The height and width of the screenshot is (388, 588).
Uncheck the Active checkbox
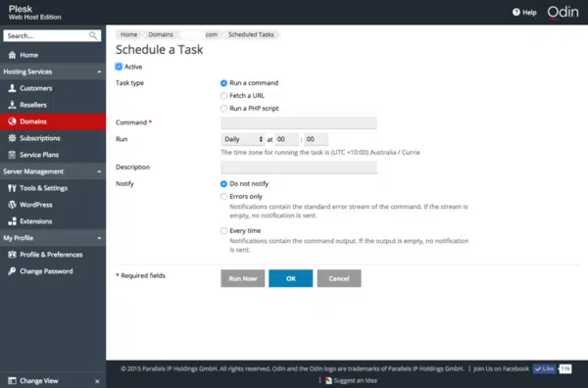click(x=119, y=67)
